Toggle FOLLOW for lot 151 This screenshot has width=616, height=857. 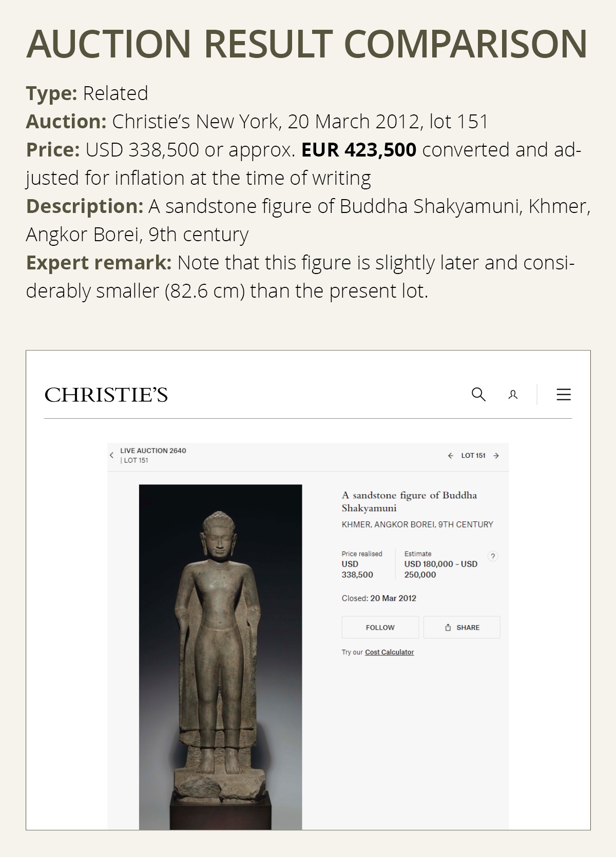pyautogui.click(x=380, y=627)
